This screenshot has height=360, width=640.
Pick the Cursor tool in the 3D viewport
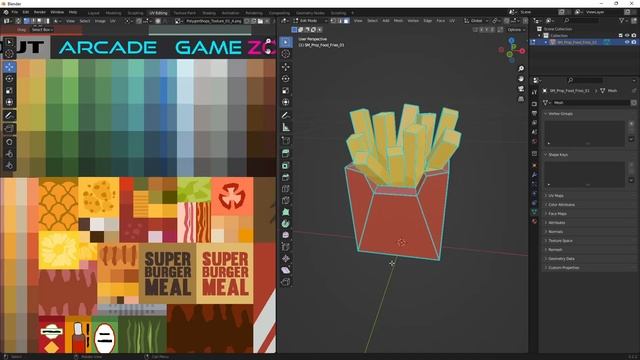[x=286, y=54]
